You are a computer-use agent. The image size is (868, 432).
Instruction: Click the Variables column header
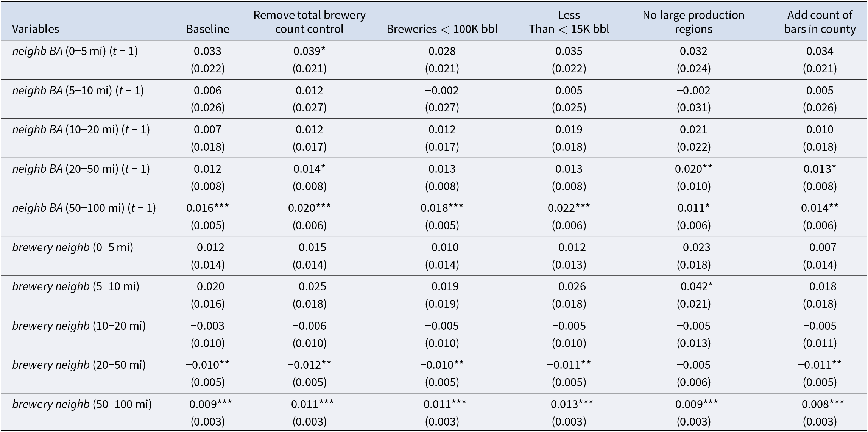(x=36, y=29)
